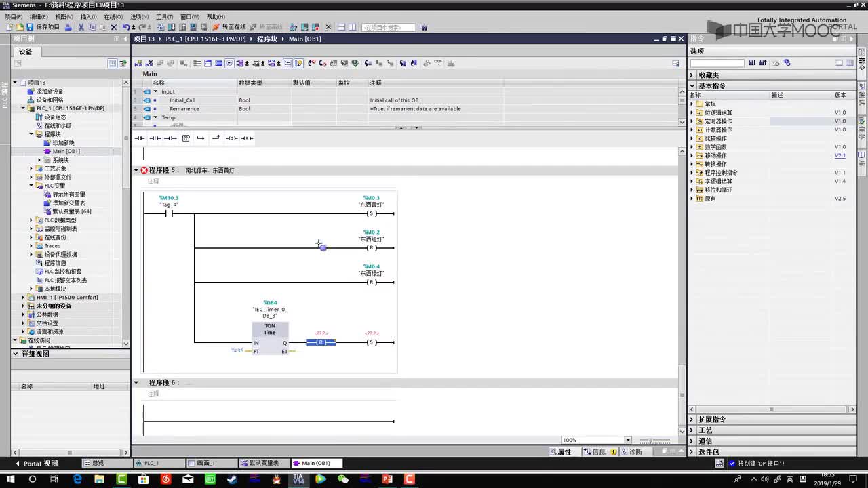Image resolution: width=868 pixels, height=488 pixels.
Task: Click the print icon in the main toolbar
Action: [68, 27]
